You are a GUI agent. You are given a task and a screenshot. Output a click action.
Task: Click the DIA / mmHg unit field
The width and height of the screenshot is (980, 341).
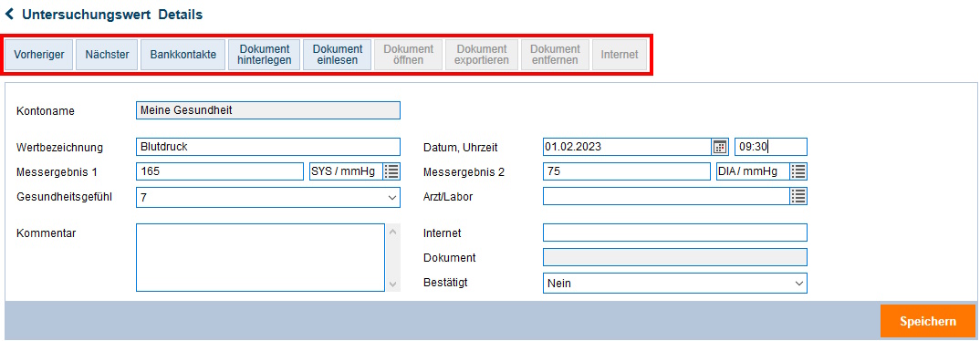click(x=753, y=171)
